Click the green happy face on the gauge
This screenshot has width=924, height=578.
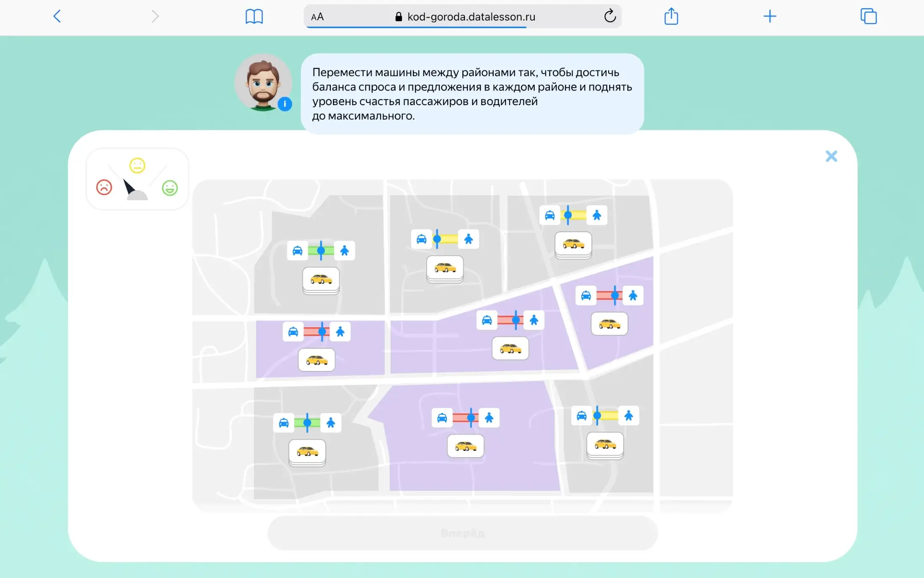pos(170,188)
